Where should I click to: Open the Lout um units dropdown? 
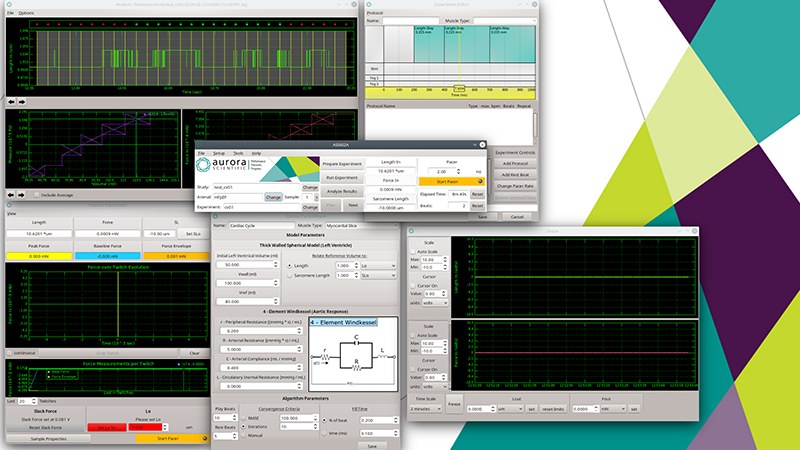pyautogui.click(x=510, y=409)
